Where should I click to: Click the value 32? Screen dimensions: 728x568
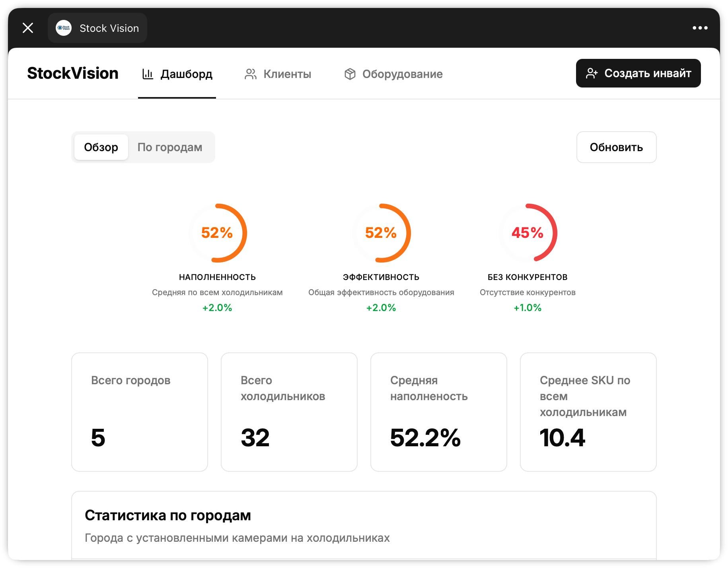tap(255, 438)
